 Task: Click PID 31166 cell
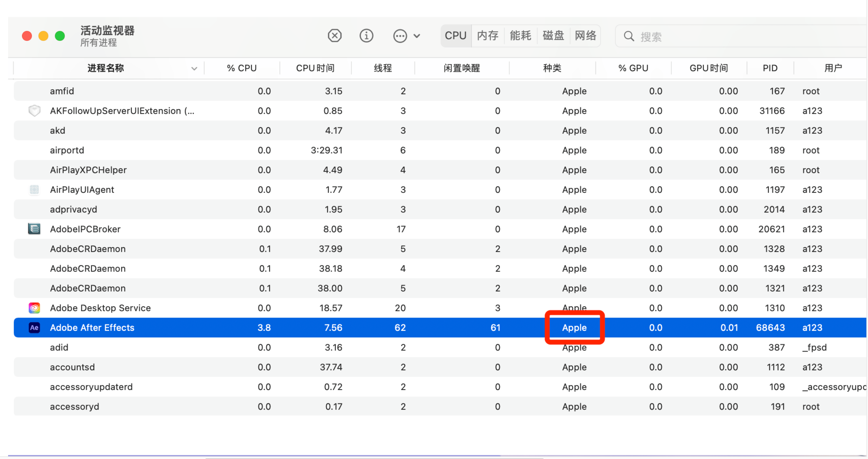(x=772, y=111)
